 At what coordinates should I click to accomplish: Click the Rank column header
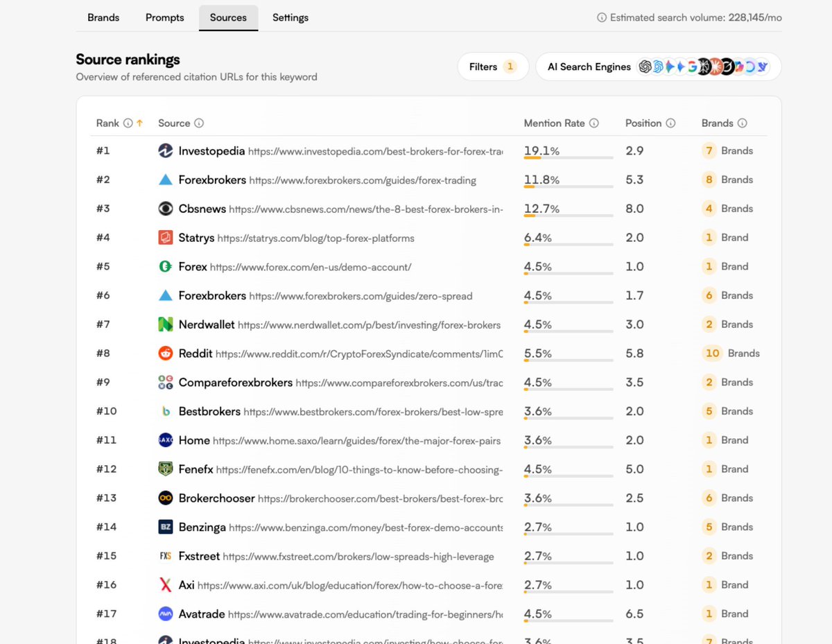(x=107, y=123)
